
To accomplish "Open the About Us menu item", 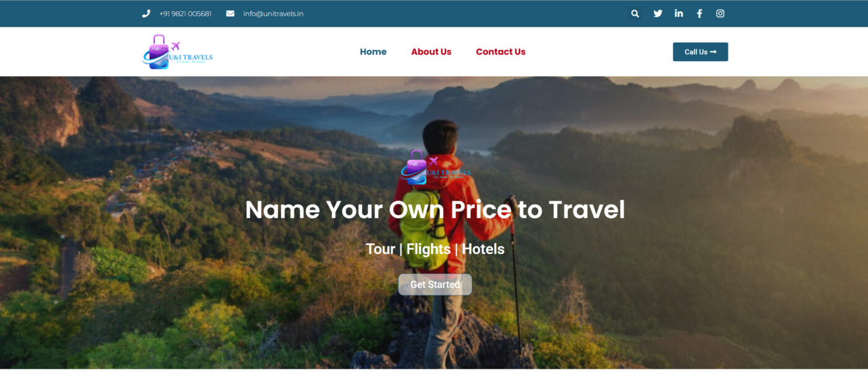I will click(x=432, y=52).
